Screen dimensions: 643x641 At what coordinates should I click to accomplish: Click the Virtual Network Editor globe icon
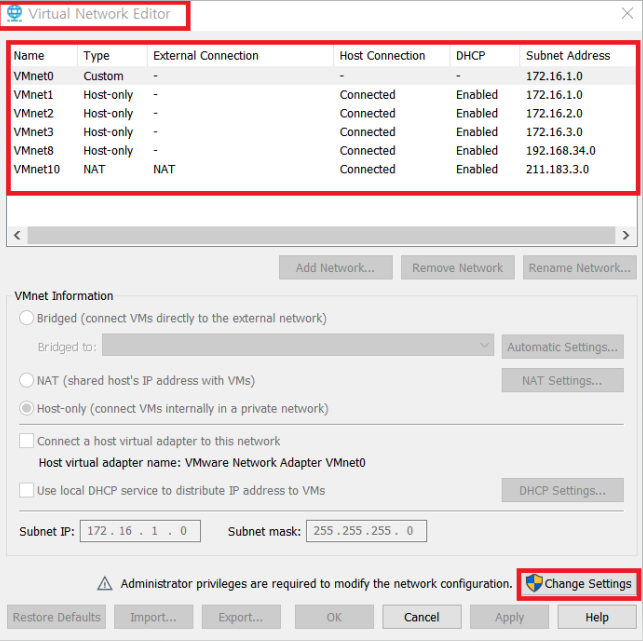point(14,14)
